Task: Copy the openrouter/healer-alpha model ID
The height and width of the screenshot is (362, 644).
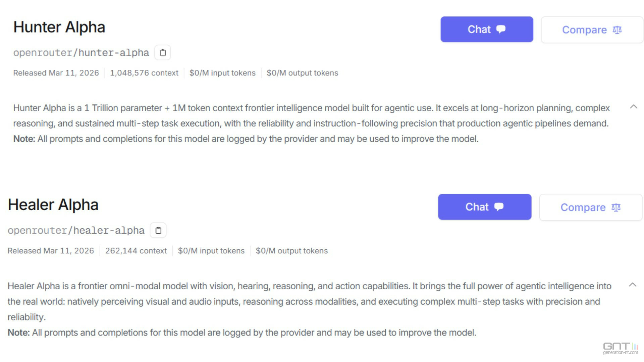Action: pos(158,231)
